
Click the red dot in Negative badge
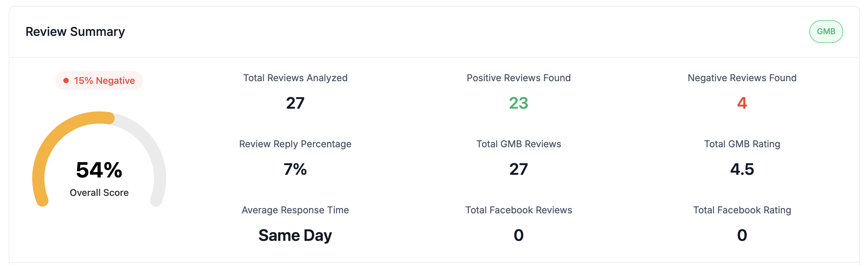tap(66, 81)
